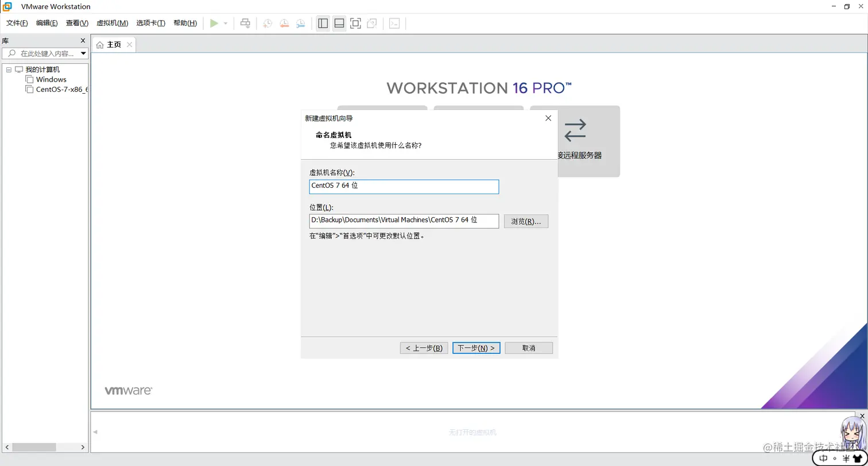Image resolution: width=868 pixels, height=466 pixels.
Task: Select the Windows virtual machine
Action: point(51,79)
